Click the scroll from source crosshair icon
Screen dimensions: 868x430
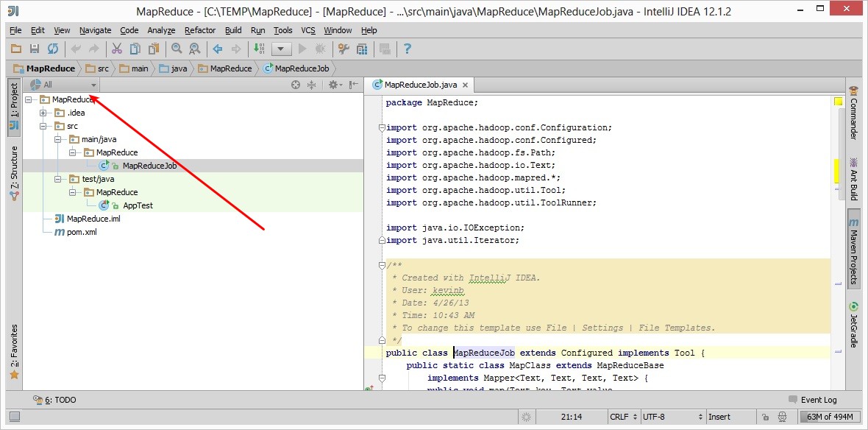pyautogui.click(x=296, y=85)
